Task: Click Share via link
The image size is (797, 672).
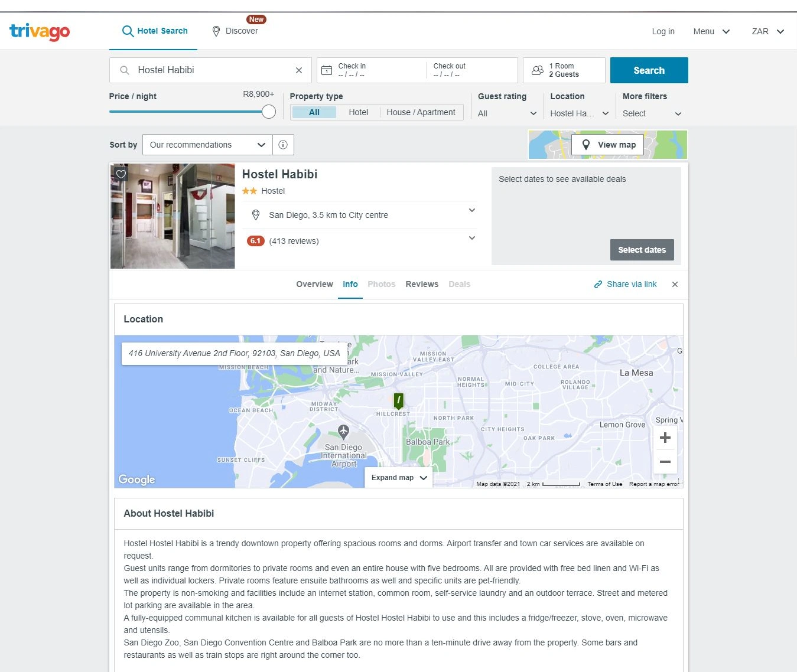Action: [x=625, y=285]
